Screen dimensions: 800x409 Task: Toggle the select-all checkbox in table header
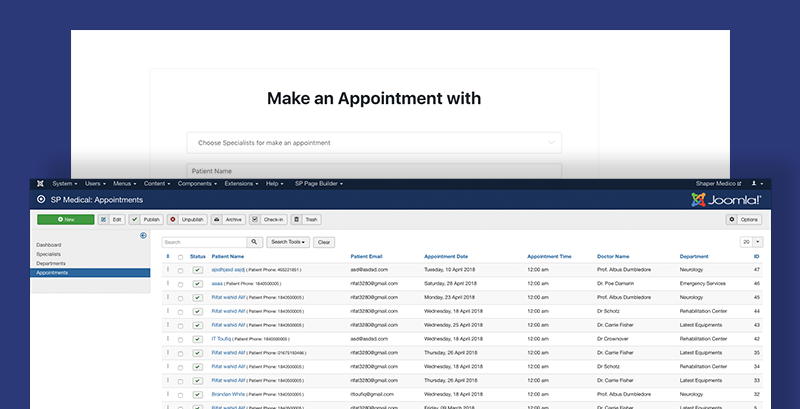(x=180, y=257)
